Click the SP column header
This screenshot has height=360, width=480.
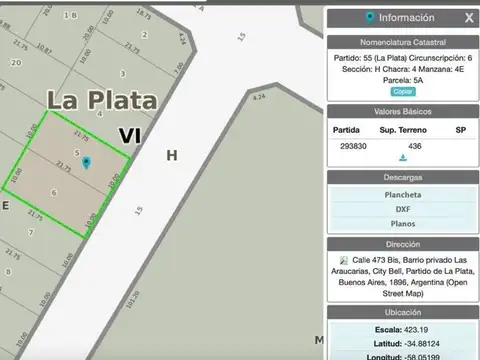coord(461,130)
